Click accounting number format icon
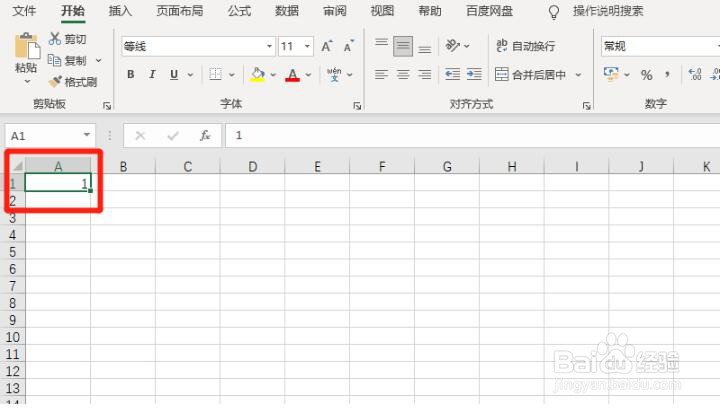The height and width of the screenshot is (410, 722). tap(611, 74)
